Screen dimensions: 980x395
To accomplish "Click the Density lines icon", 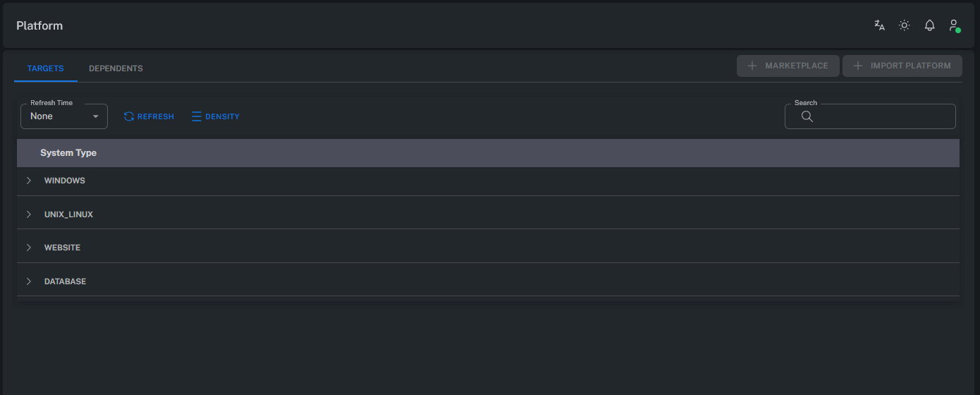I will (x=197, y=116).
